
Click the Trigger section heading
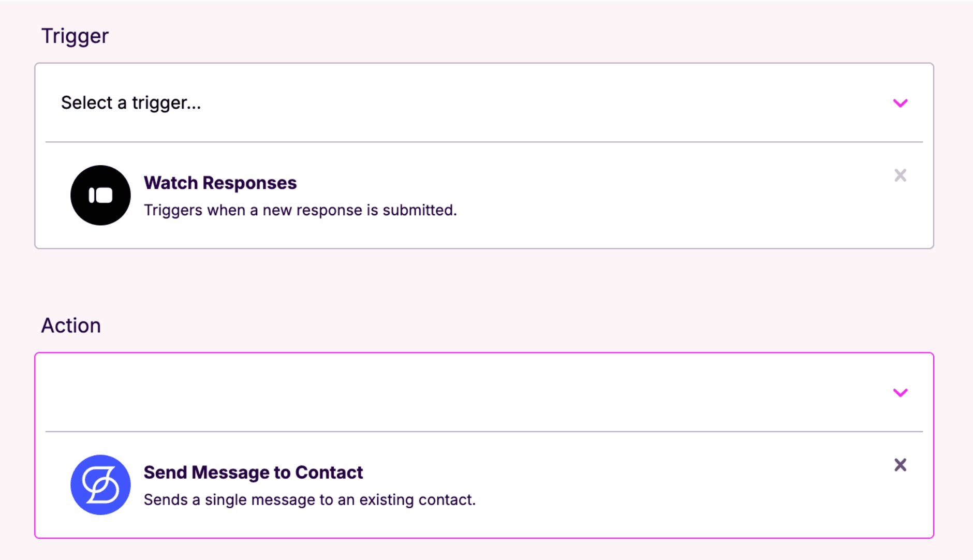[x=75, y=36]
